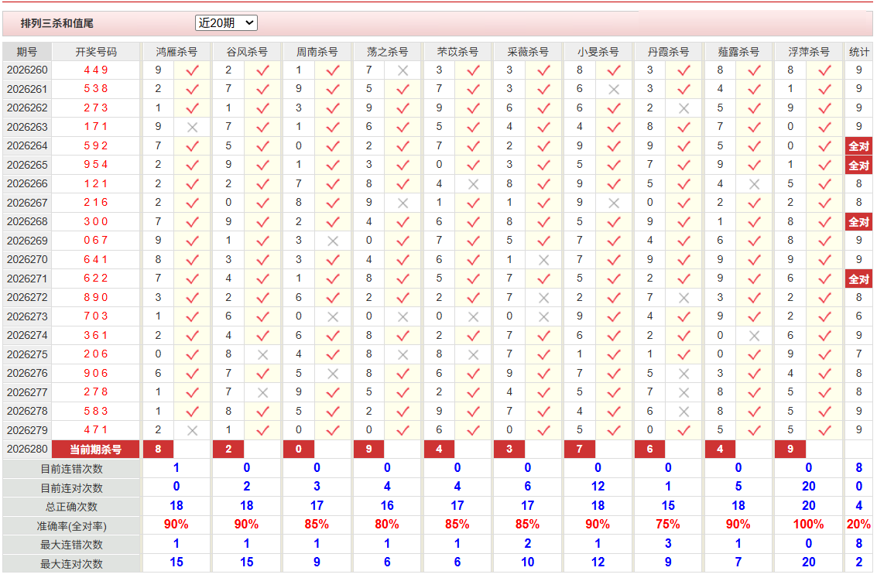Click the 全对 badge for row 2026268

pos(858,223)
